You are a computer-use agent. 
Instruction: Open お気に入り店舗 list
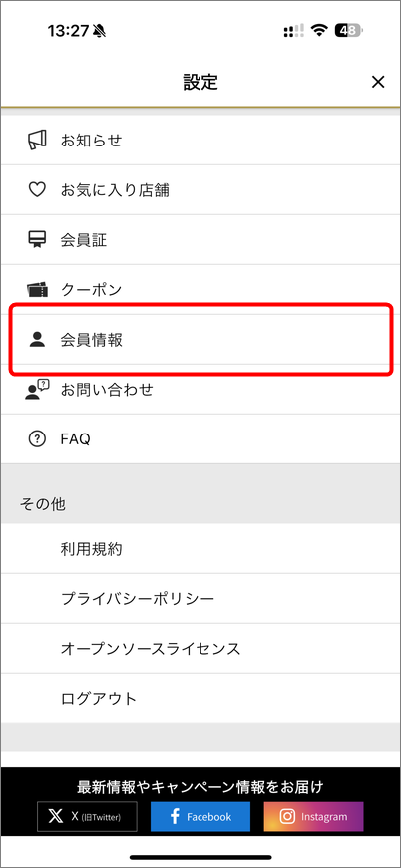coord(200,190)
